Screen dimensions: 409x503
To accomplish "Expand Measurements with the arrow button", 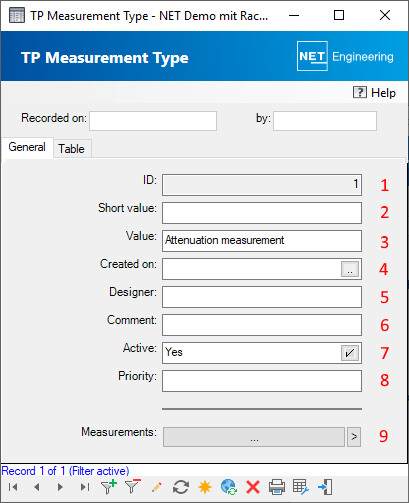I will coord(354,437).
